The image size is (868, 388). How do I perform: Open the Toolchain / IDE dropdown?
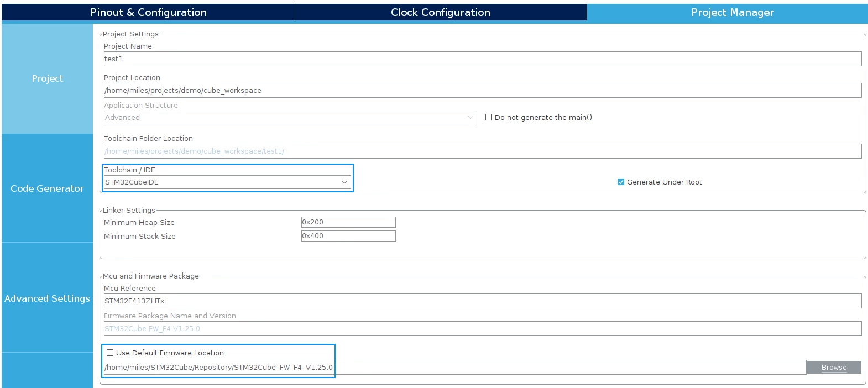[228, 182]
